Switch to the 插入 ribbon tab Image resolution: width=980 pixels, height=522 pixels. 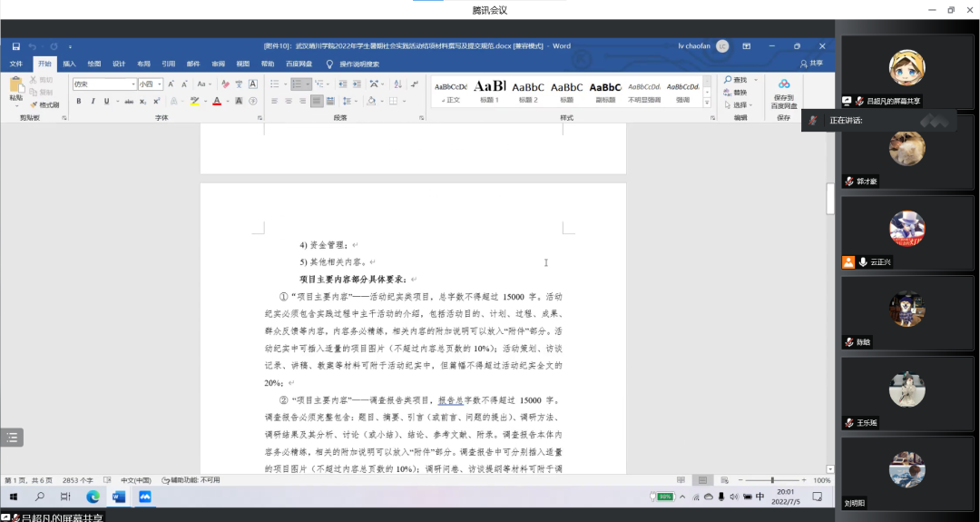tap(69, 64)
